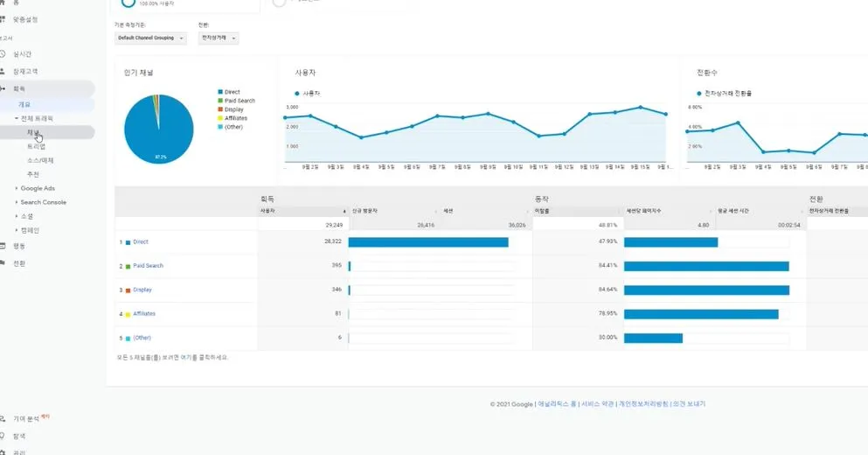Click the Affiliates bounce rate bar
Viewport: 868px width, 455px height.
click(701, 314)
